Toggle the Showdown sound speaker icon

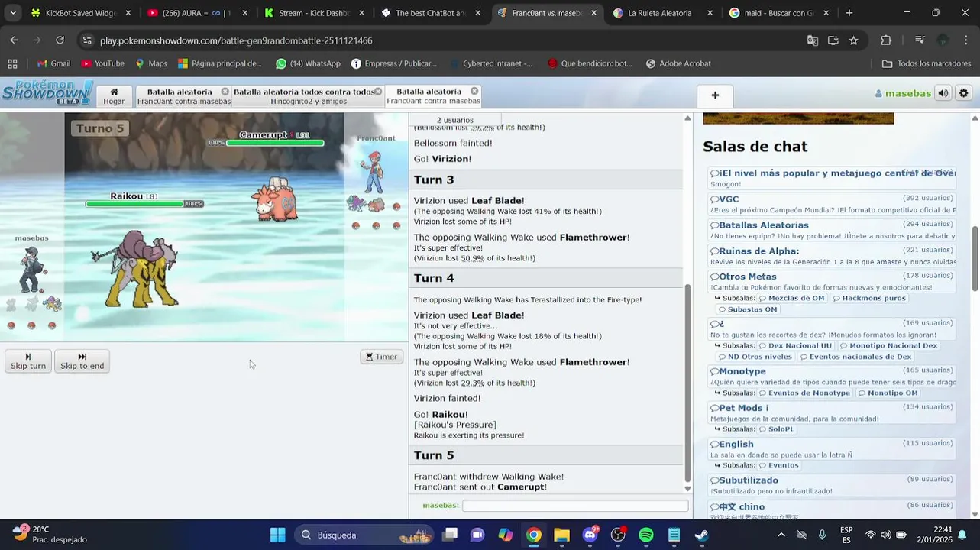[943, 93]
